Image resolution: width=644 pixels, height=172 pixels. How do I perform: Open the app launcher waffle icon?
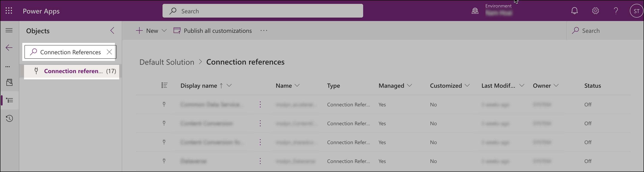click(9, 11)
